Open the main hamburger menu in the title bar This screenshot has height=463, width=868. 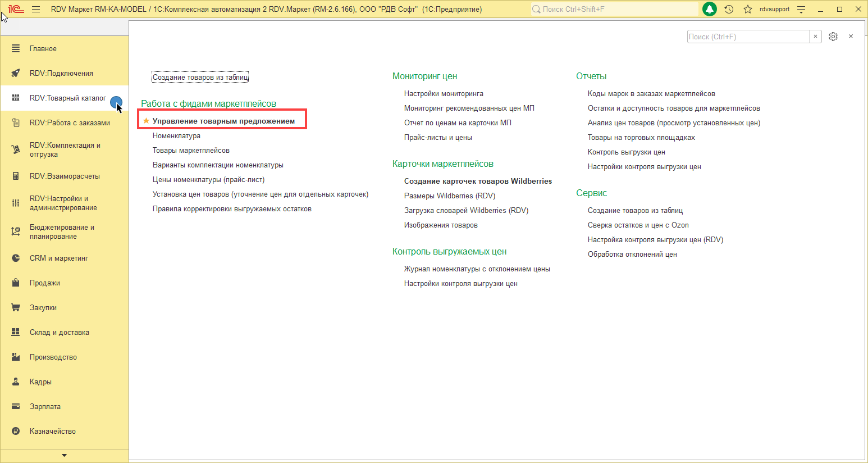tap(36, 9)
